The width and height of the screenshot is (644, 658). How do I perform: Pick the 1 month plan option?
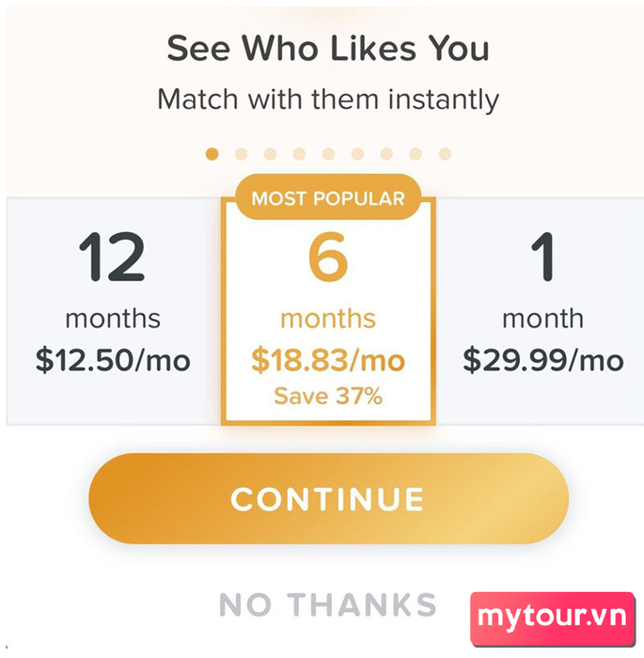(x=541, y=311)
